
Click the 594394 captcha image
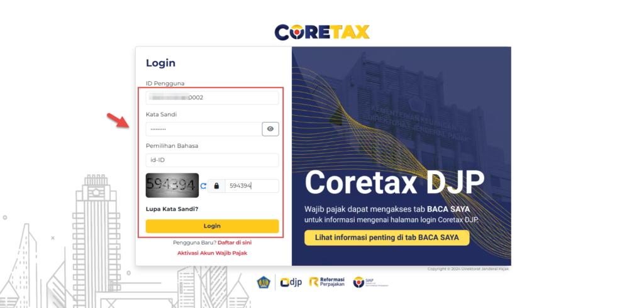pos(172,185)
